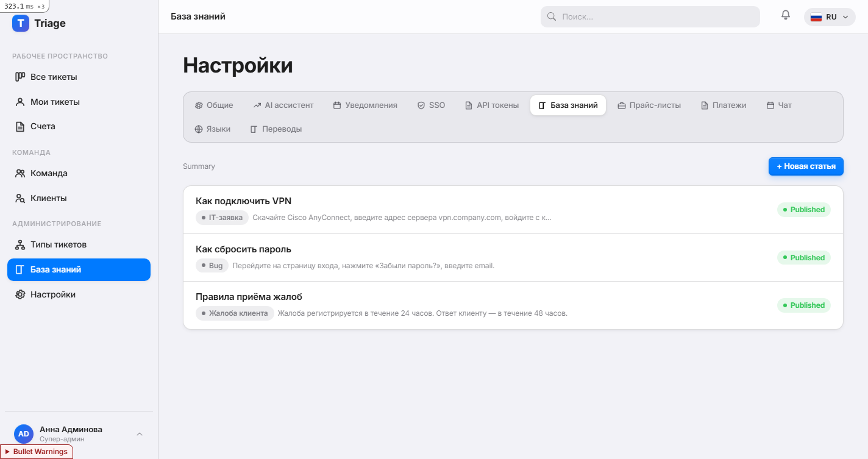
Task: Click the kanban icon next to Все тикеты
Action: pos(20,77)
